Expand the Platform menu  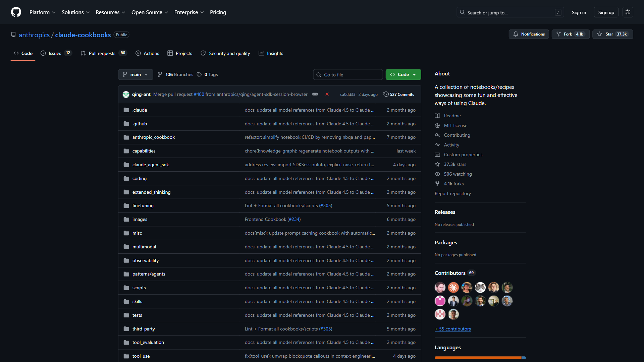(x=43, y=12)
